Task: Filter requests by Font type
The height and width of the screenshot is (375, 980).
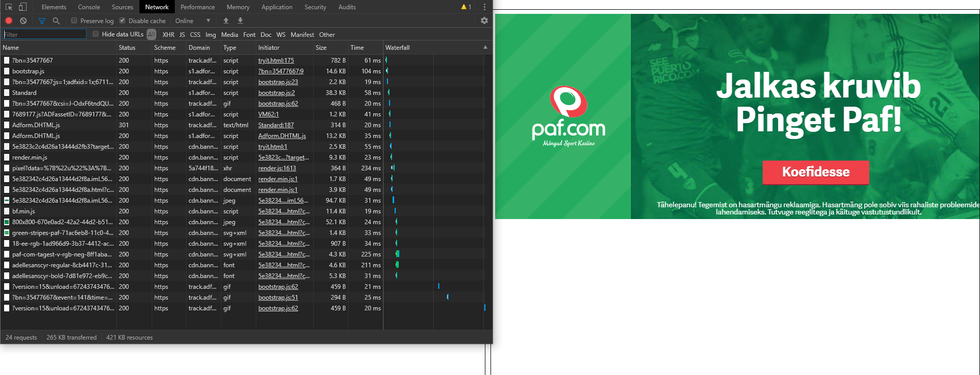Action: click(x=249, y=34)
